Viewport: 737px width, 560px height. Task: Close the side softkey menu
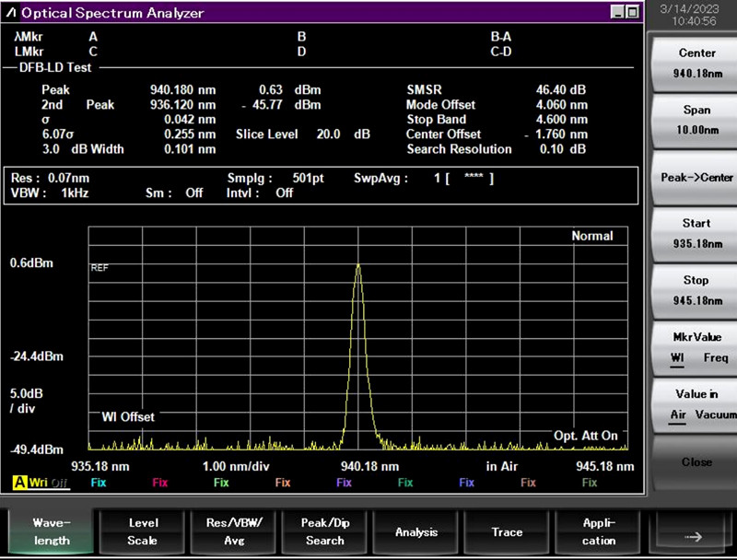click(696, 462)
